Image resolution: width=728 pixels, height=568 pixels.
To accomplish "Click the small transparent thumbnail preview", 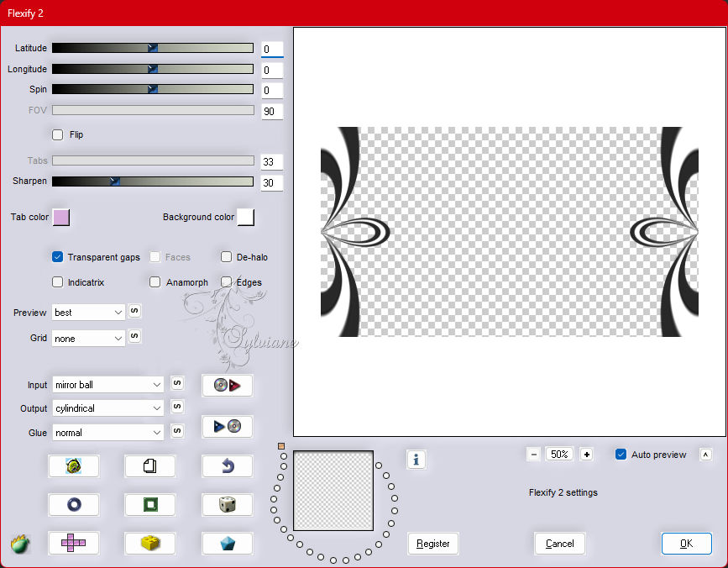I will [x=333, y=491].
